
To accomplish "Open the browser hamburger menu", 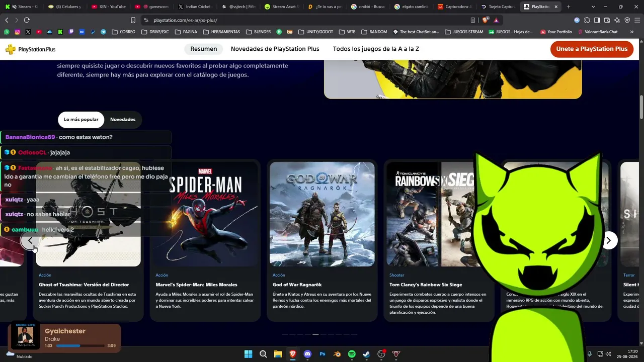I will coord(637,20).
